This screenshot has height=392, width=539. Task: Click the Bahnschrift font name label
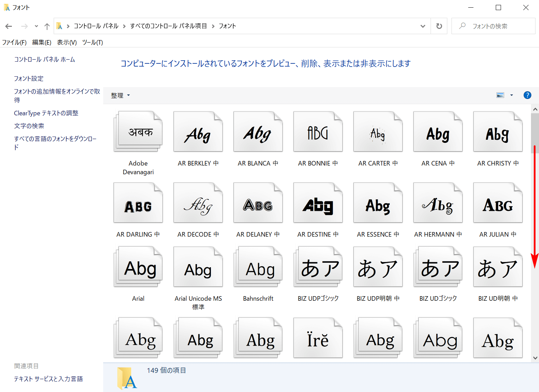pos(258,299)
